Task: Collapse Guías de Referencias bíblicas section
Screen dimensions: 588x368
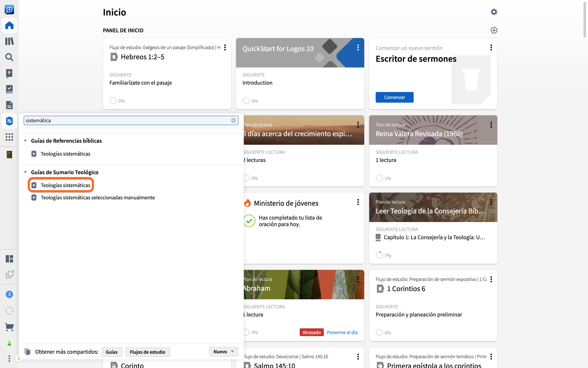Action: [x=25, y=141]
